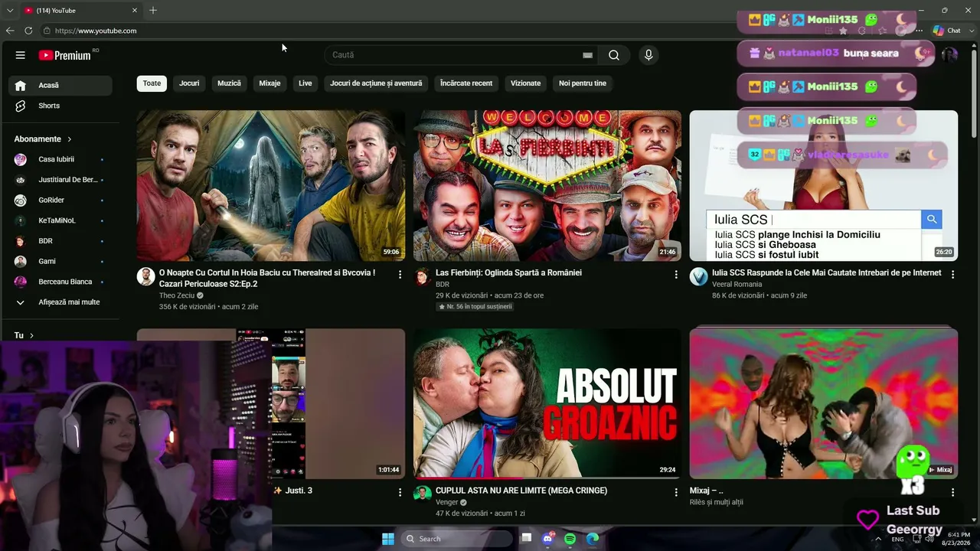Open the Theo Zeciu channel name link
980x551 pixels.
[x=177, y=295]
